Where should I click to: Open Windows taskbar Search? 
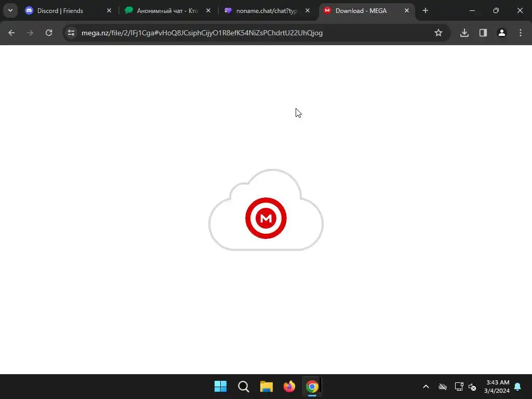(243, 387)
